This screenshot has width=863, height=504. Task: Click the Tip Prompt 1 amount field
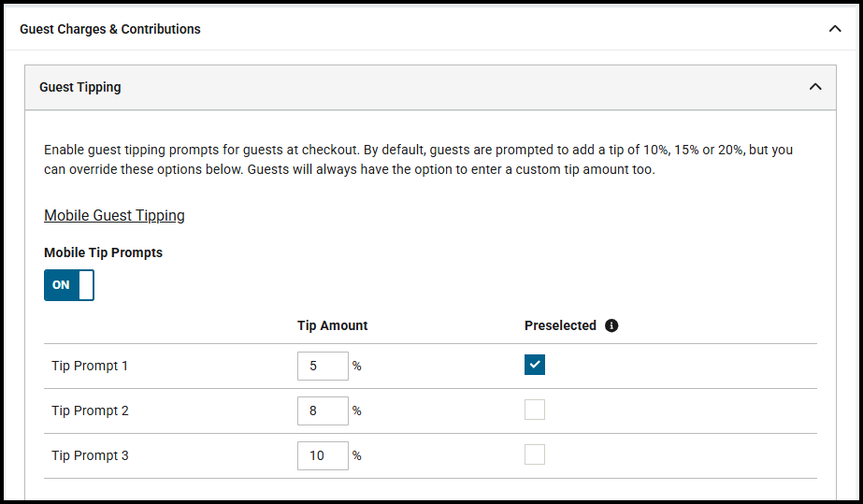point(323,367)
